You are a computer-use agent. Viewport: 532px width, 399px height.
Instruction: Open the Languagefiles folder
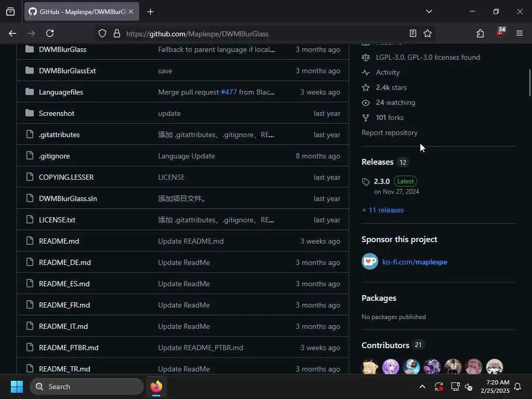(61, 92)
